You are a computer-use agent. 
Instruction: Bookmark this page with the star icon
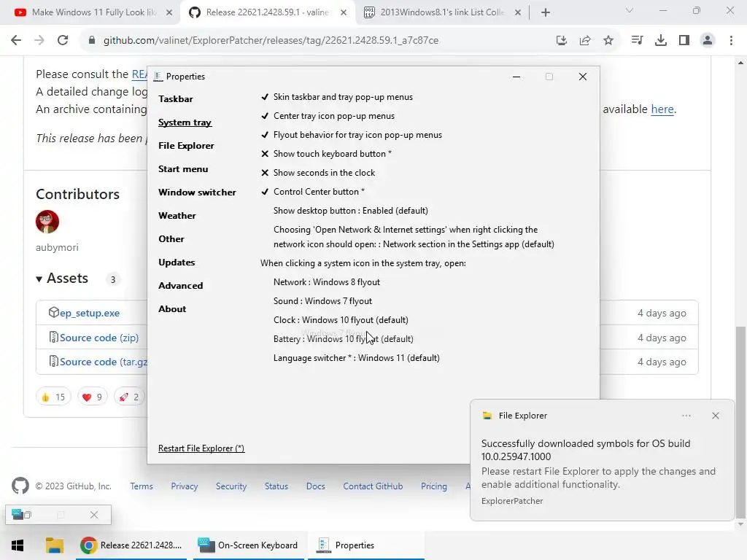click(608, 41)
